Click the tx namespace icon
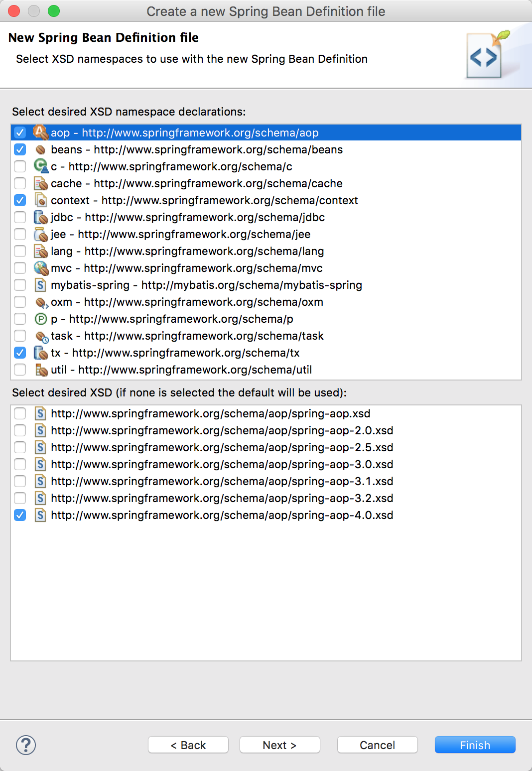The width and height of the screenshot is (532, 771). click(40, 353)
